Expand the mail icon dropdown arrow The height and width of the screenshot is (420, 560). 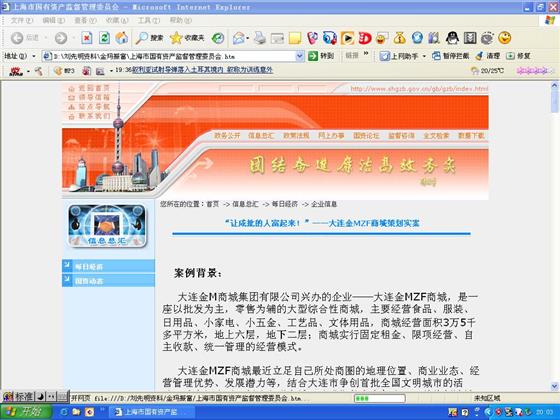click(247, 38)
